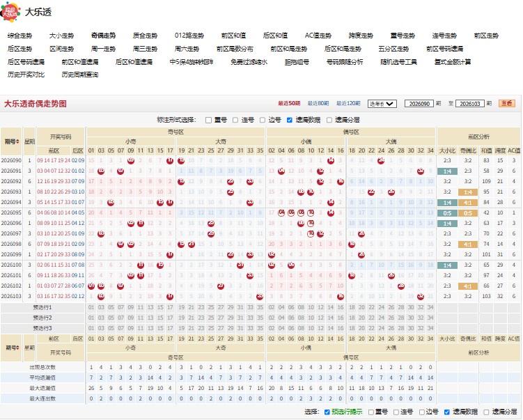Click the 出现总次数 statistics row label
Viewport: 523px width, 420px height.
(x=42, y=367)
